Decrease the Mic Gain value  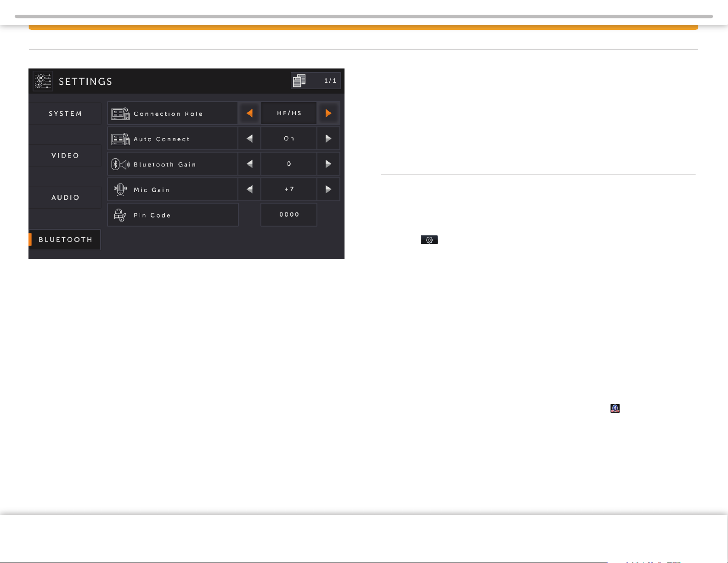coord(249,189)
